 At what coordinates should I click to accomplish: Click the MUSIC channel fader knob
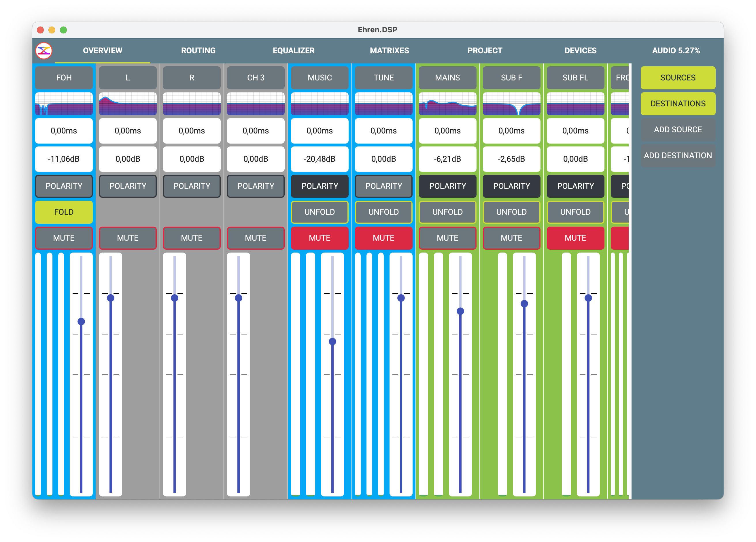pyautogui.click(x=332, y=342)
